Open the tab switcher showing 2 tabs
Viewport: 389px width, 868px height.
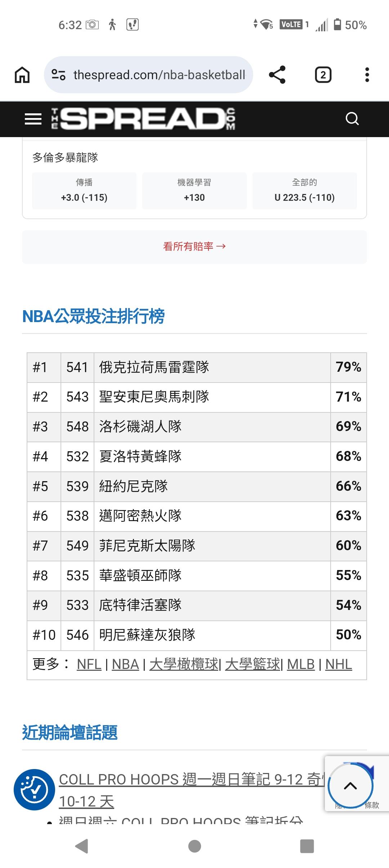[x=323, y=75]
